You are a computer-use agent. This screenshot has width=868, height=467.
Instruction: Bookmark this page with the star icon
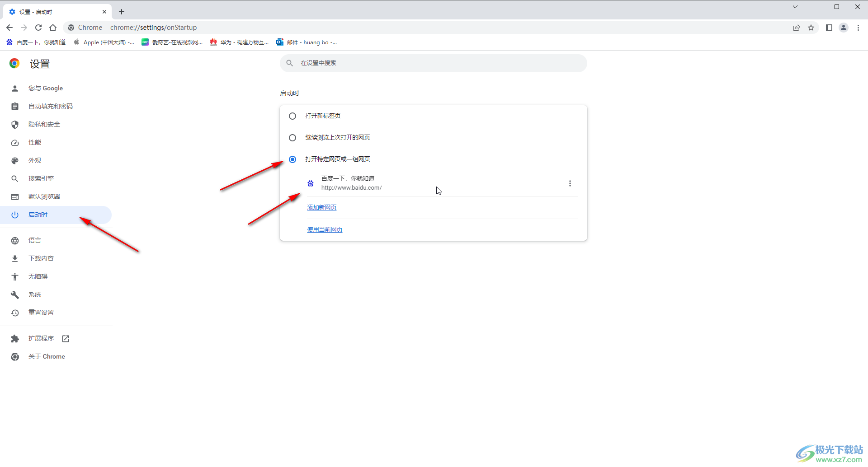(x=811, y=28)
